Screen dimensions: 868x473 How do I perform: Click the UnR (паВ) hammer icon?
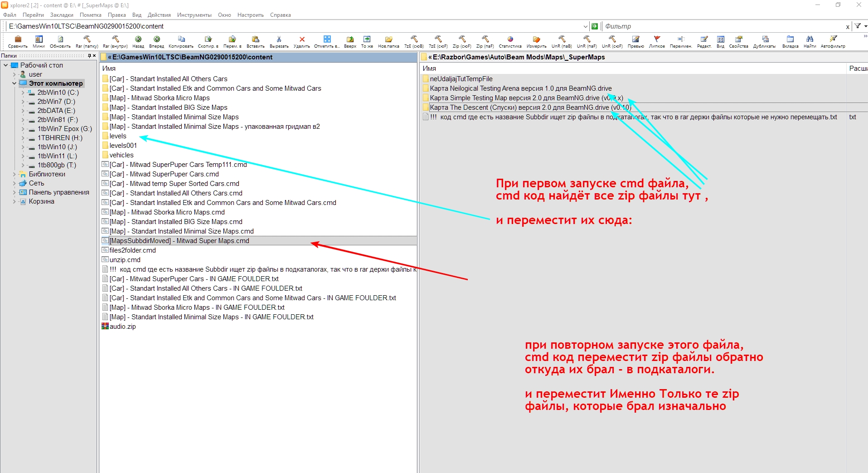[x=562, y=39]
